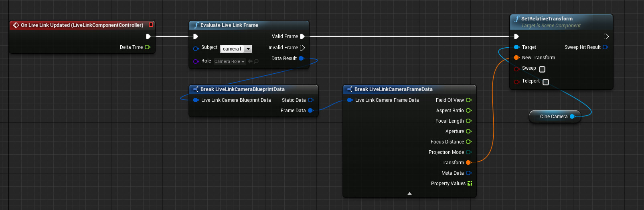Click the orange Transform output pin
Image resolution: width=644 pixels, height=210 pixels.
coord(468,163)
